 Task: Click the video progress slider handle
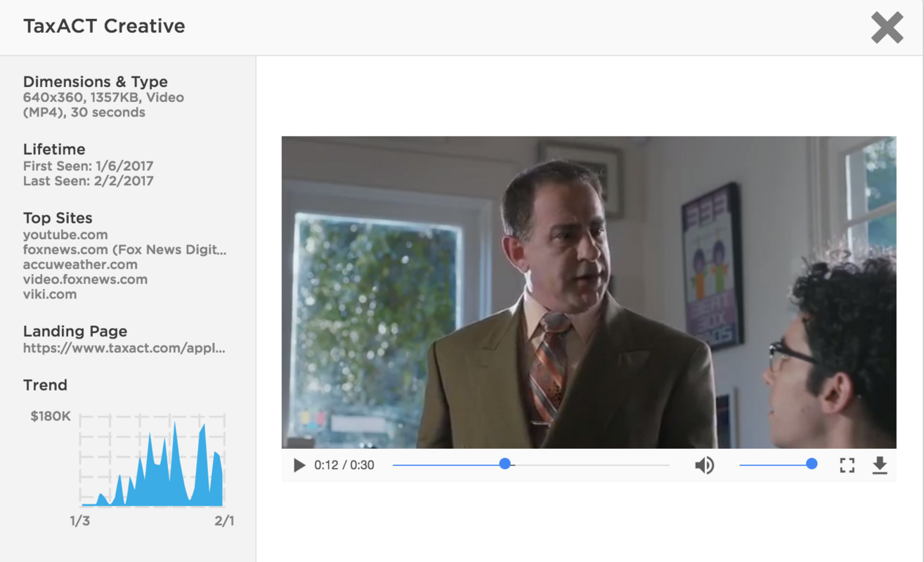[505, 464]
